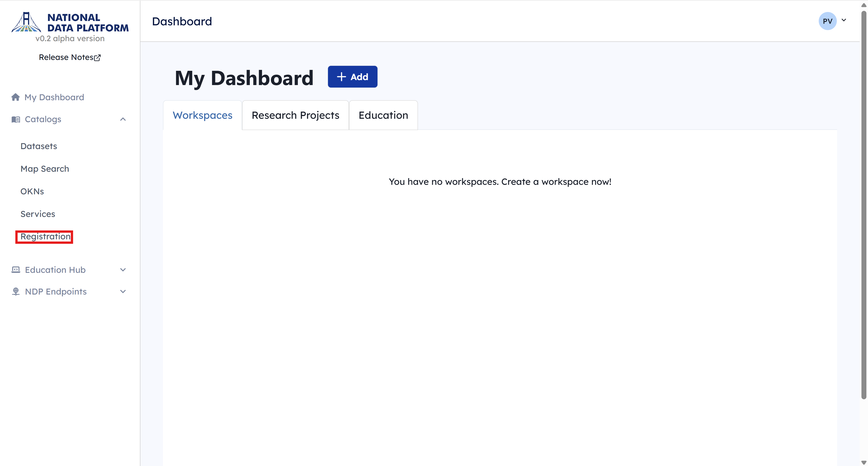Open the OKNs catalog
Screen dimensions: 868x466
32,192
